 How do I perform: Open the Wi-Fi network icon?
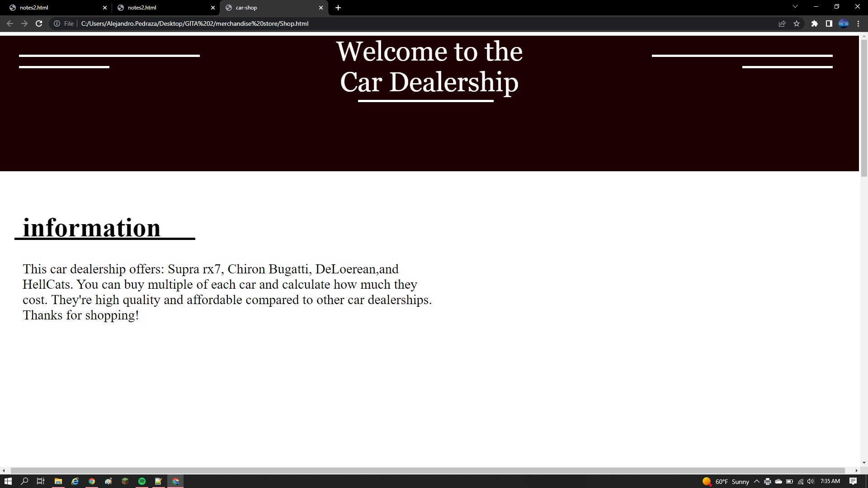(801, 481)
